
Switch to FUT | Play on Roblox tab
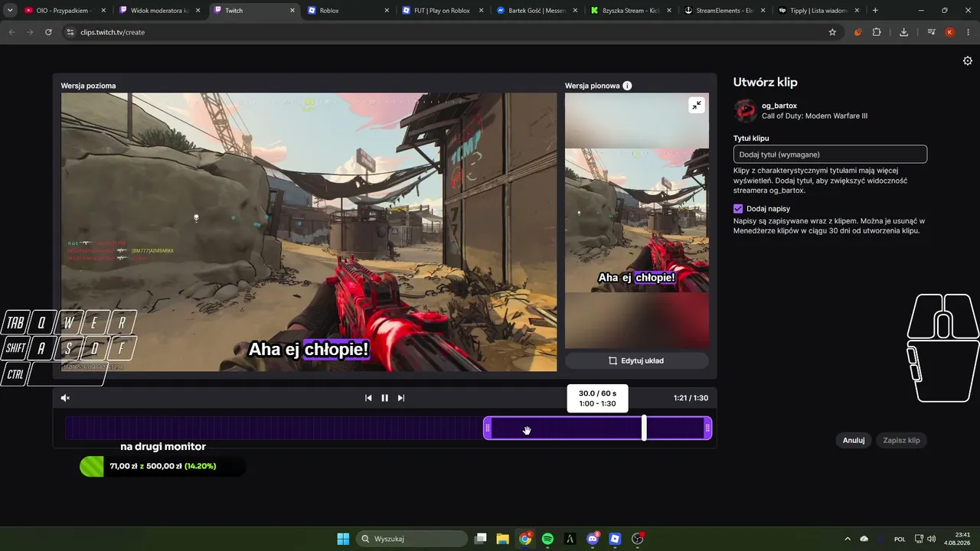444,11
